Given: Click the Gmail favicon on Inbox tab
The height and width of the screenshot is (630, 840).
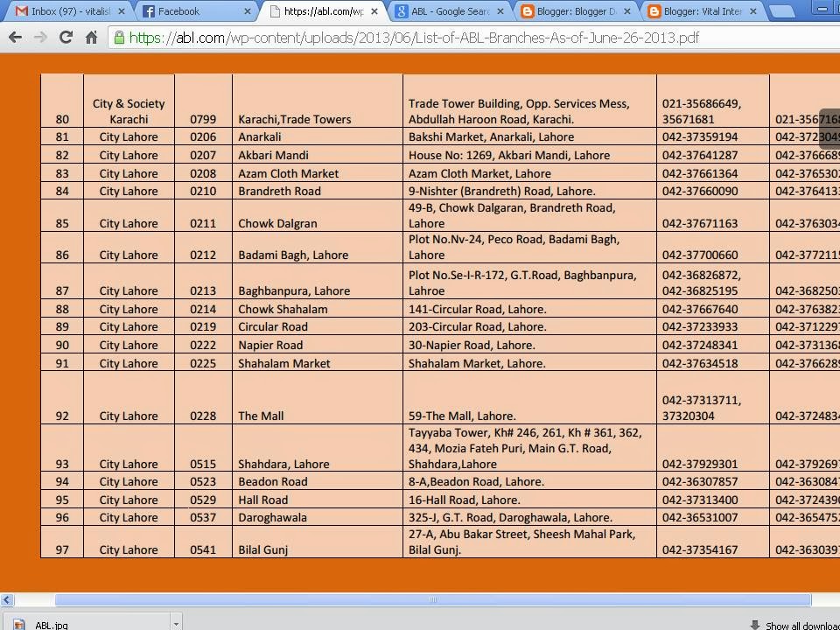Looking at the screenshot, I should (x=21, y=11).
